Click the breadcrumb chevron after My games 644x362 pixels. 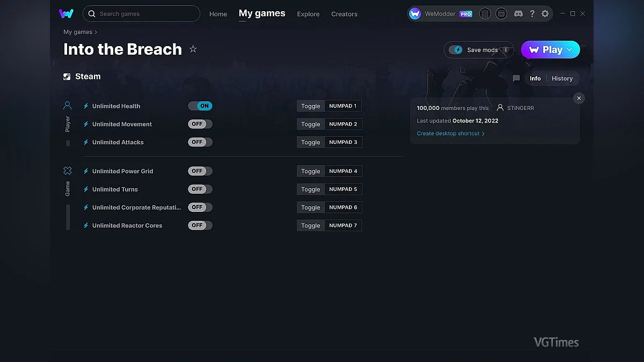[96, 32]
